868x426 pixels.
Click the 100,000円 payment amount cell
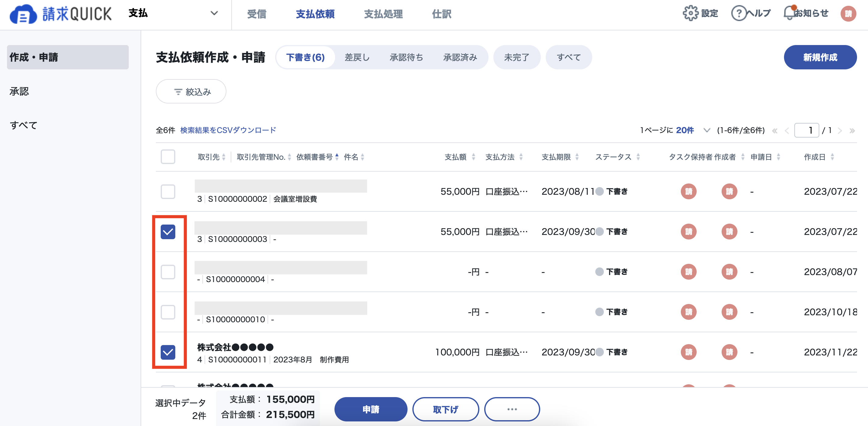click(457, 352)
